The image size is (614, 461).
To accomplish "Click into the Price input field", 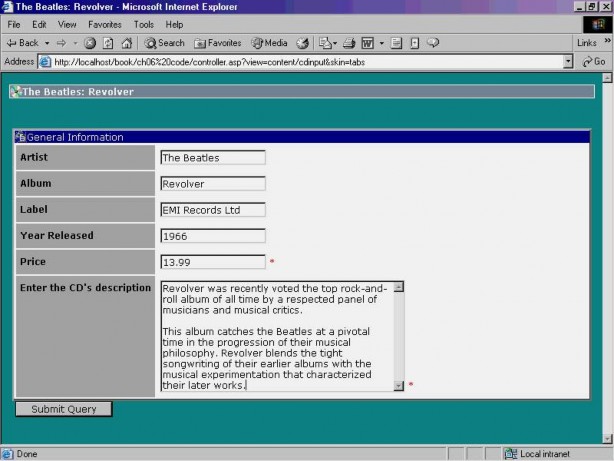I will 212,262.
